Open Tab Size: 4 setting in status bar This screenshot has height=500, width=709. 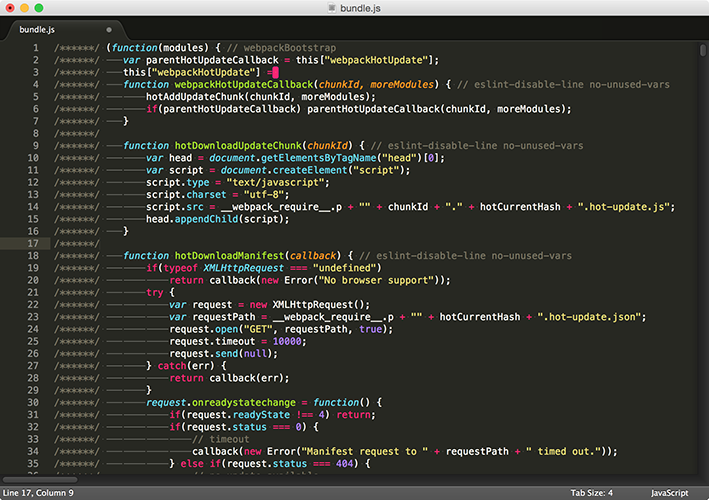click(x=591, y=493)
